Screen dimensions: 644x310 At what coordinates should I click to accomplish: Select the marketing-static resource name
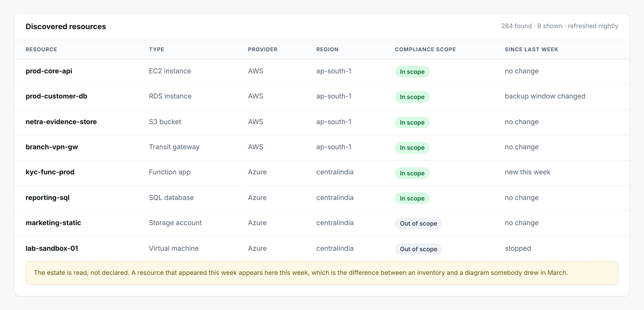tap(53, 223)
